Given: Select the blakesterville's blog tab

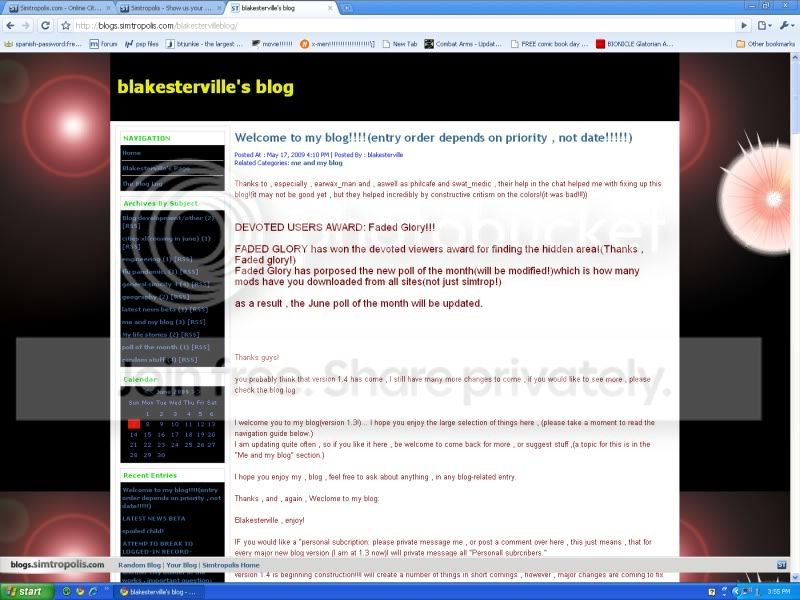Looking at the screenshot, I should (x=280, y=8).
